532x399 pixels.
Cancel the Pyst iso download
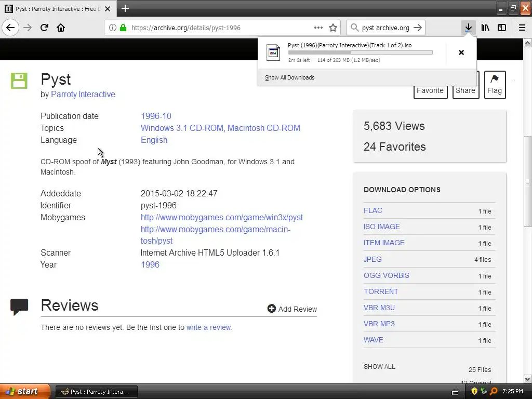(461, 52)
